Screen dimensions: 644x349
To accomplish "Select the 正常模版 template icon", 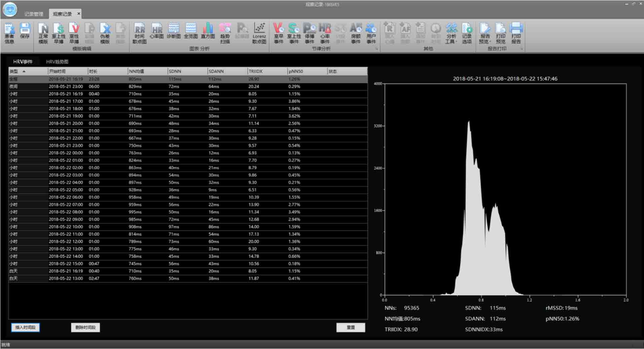I will point(43,33).
